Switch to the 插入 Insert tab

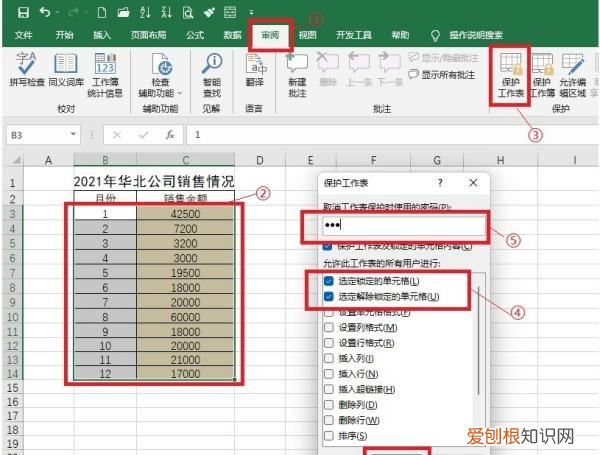102,35
